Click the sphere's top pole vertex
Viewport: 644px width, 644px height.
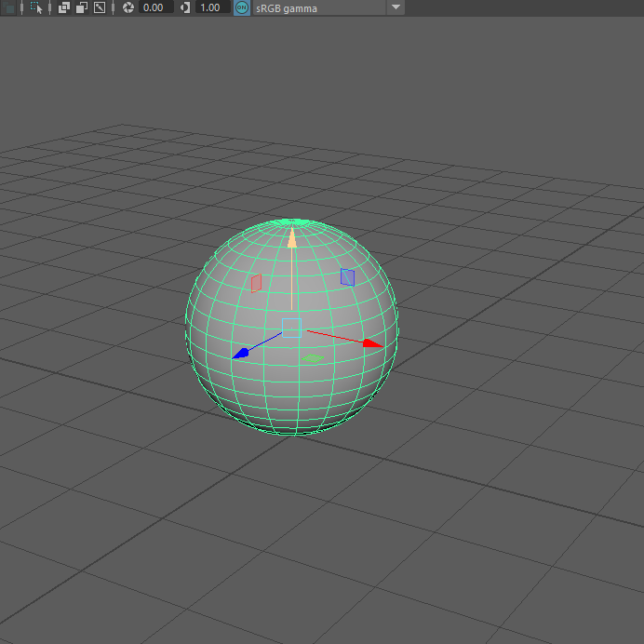tap(292, 221)
